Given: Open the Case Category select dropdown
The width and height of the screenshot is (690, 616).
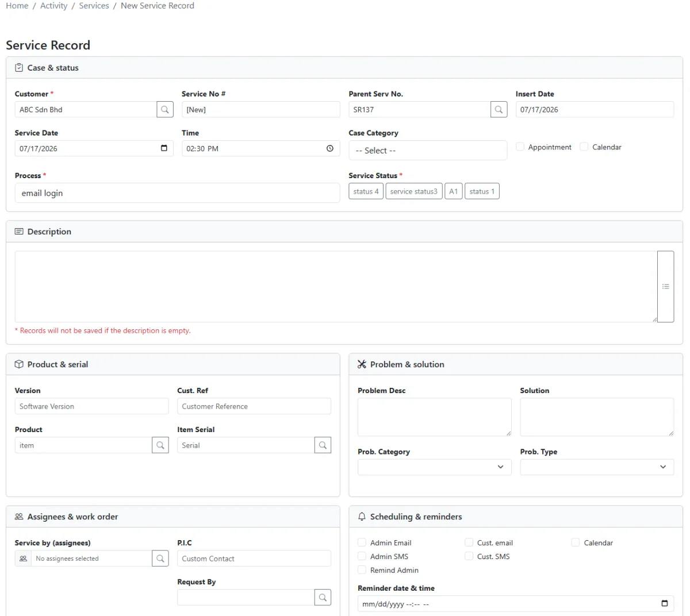Looking at the screenshot, I should [x=428, y=151].
